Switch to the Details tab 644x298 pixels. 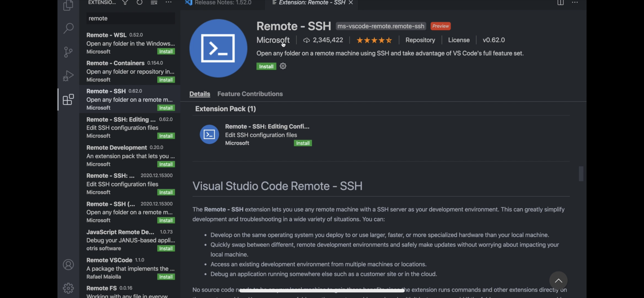[200, 94]
